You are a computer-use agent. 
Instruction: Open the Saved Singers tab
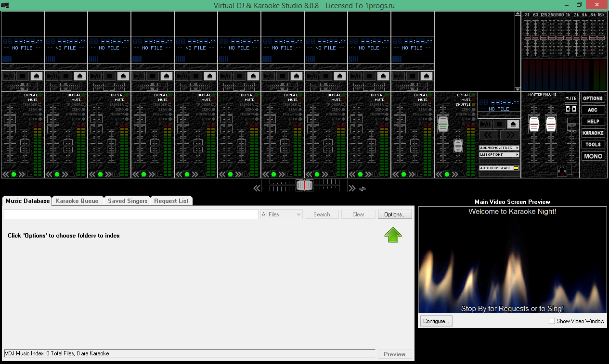point(128,201)
